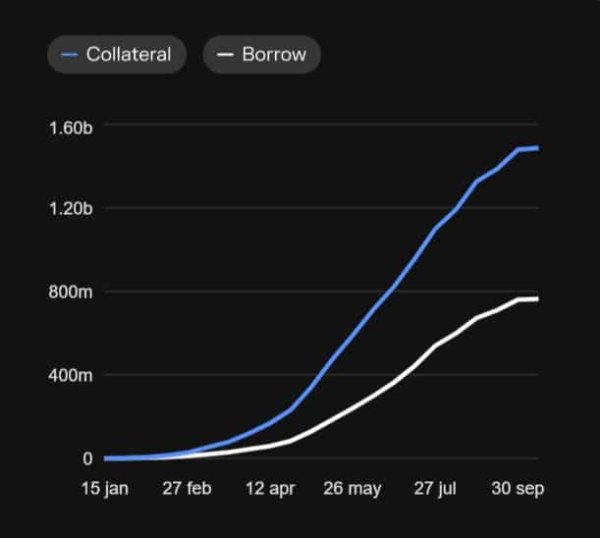Click the blue line swatch beside Collateral
This screenshot has height=538, width=600.
(x=70, y=55)
